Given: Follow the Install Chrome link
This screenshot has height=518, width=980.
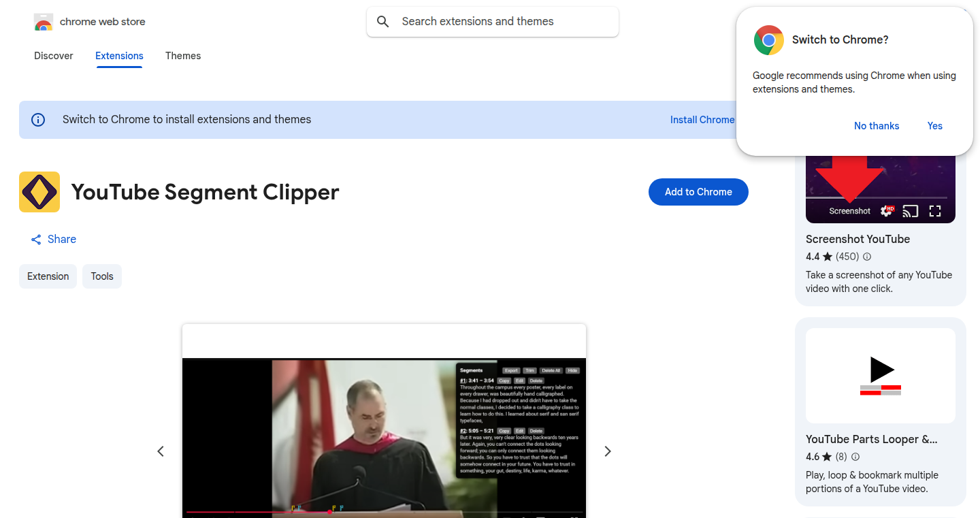Looking at the screenshot, I should 702,120.
